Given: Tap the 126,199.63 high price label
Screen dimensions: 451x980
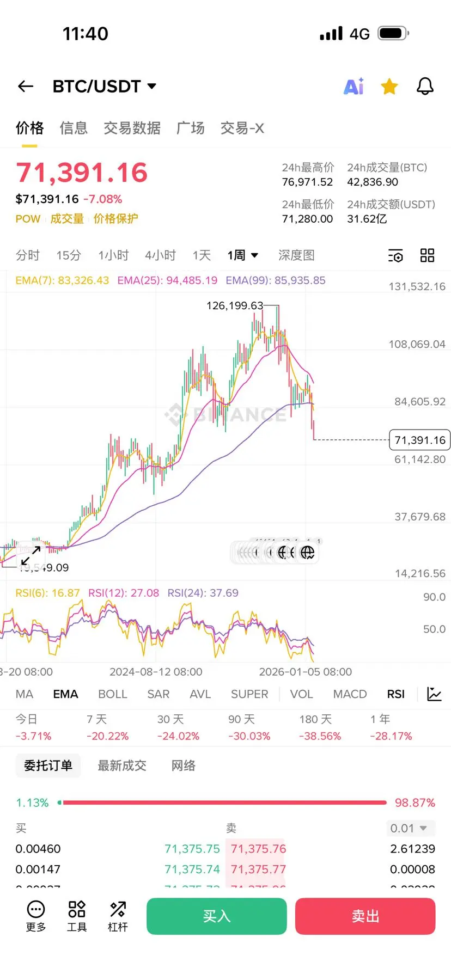Looking at the screenshot, I should coord(235,305).
